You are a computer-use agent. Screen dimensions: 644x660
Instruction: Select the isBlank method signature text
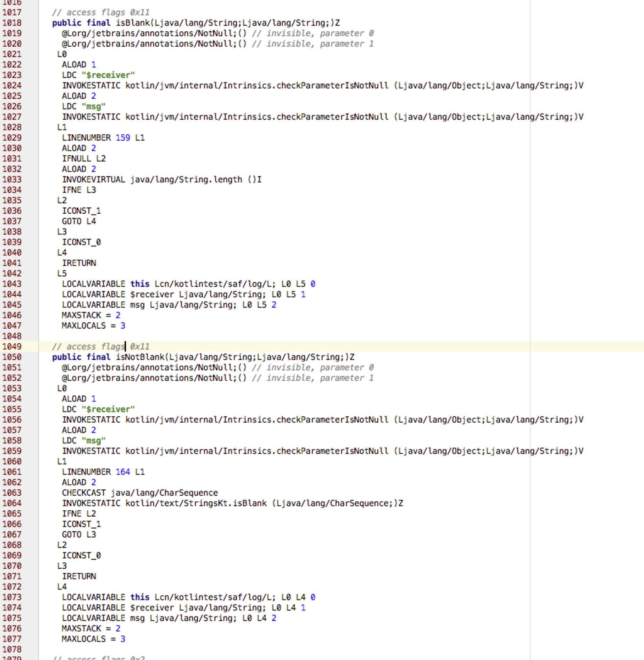pos(196,23)
